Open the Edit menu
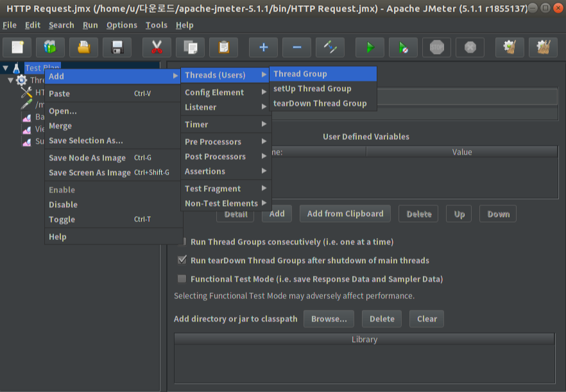Viewport: 566px width, 392px height. click(x=33, y=25)
